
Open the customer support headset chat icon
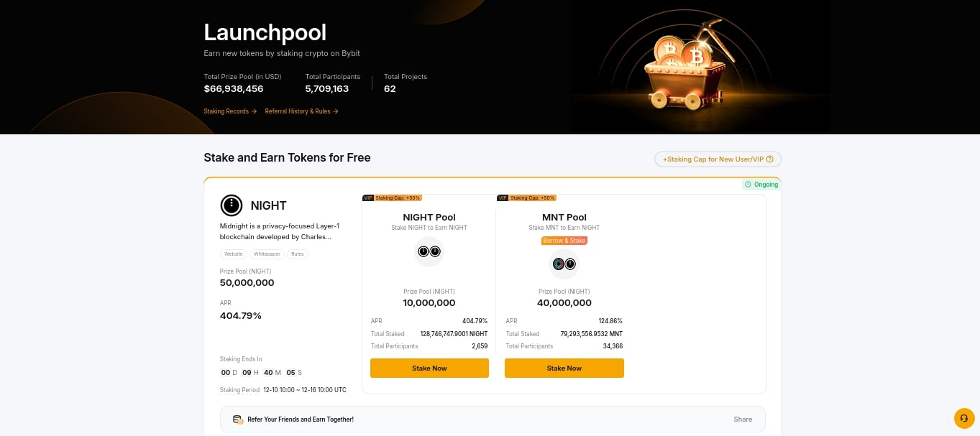(x=963, y=418)
